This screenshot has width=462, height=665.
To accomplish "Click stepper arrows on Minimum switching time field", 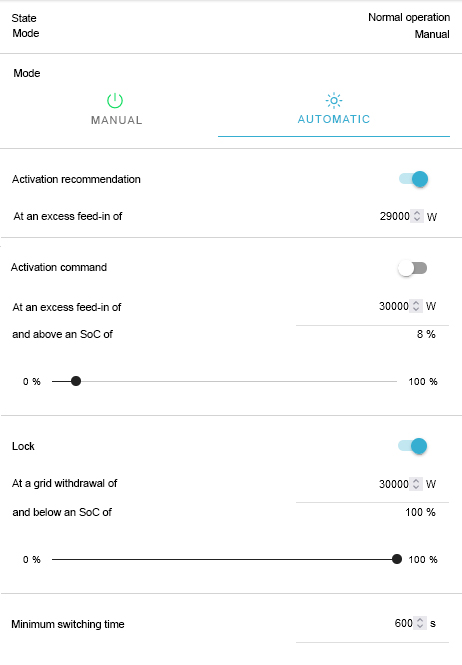I will [x=420, y=623].
